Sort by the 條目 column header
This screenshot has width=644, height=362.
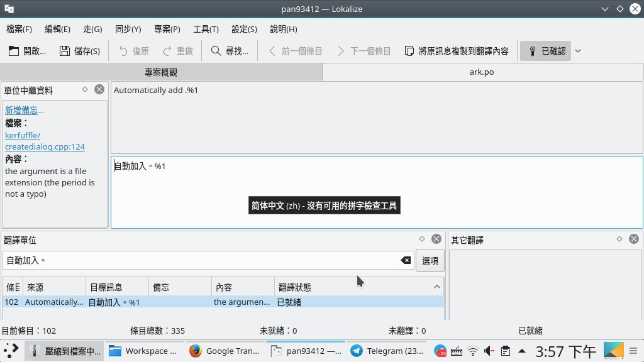pos(13,287)
